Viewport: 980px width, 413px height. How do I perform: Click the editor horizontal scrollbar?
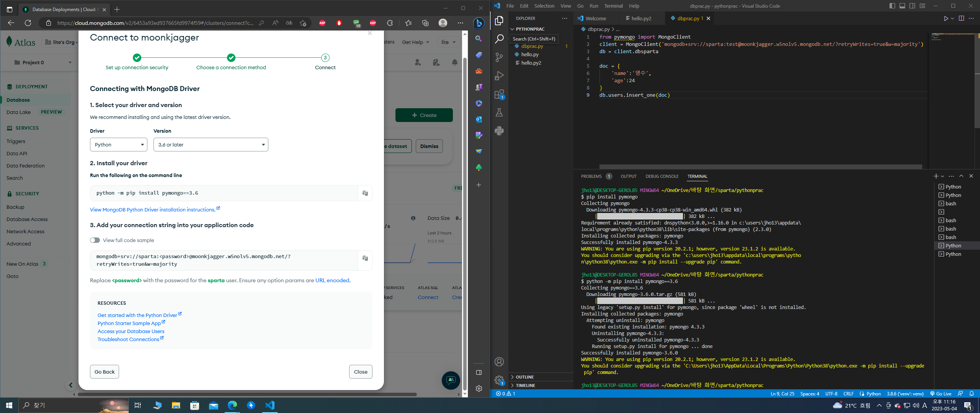click(x=761, y=167)
